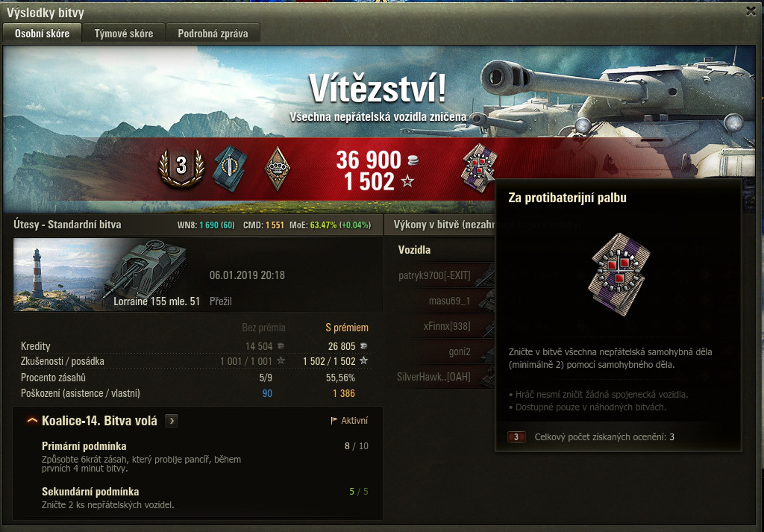The width and height of the screenshot is (764, 532).
Task: Collapse the Koalice-14 mission section
Action: (x=32, y=420)
